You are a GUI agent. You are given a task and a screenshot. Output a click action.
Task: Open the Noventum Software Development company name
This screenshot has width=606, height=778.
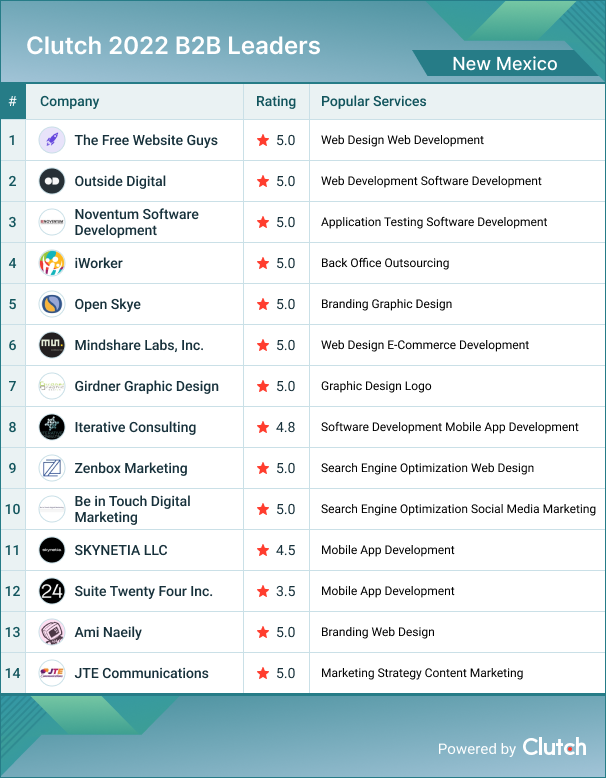click(x=136, y=222)
